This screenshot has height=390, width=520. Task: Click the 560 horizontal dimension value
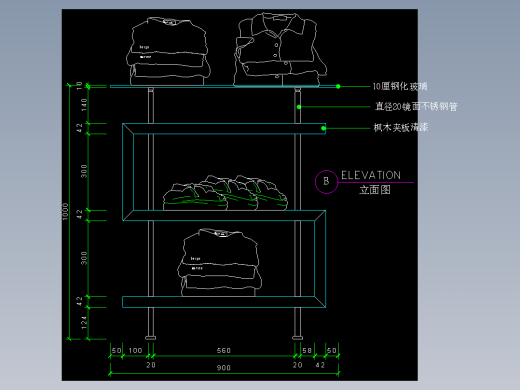click(224, 350)
